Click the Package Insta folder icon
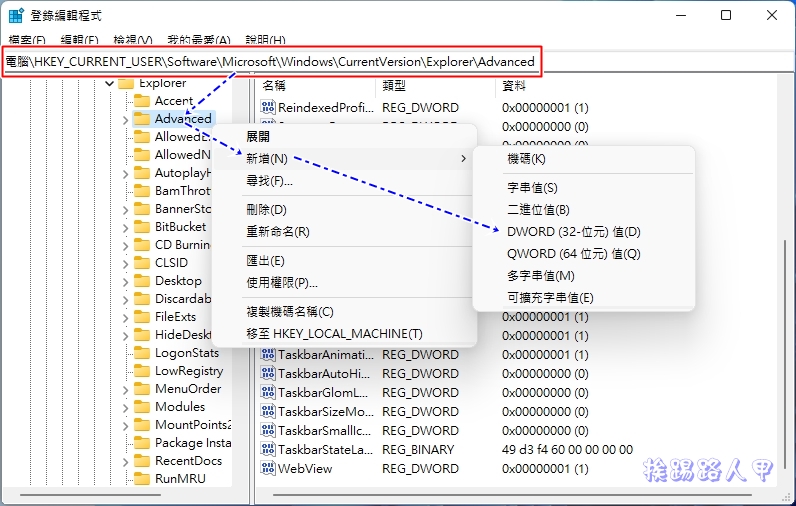Image resolution: width=796 pixels, height=506 pixels. 142,443
